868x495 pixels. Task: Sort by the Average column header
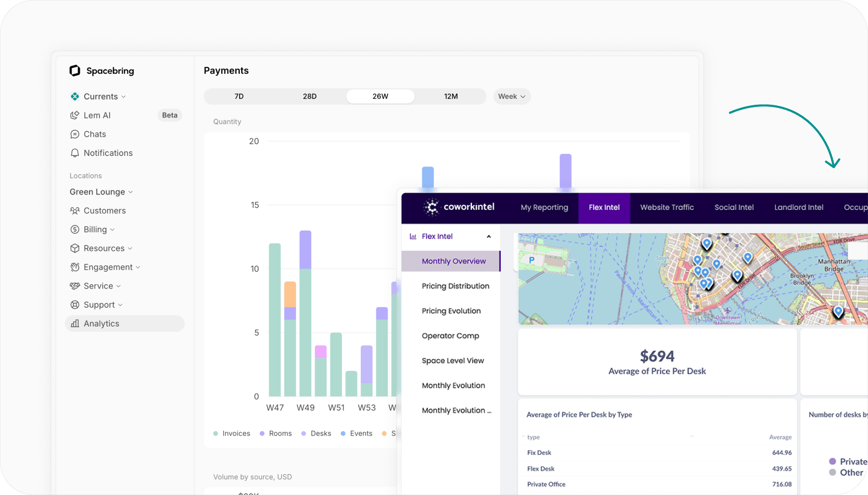780,437
